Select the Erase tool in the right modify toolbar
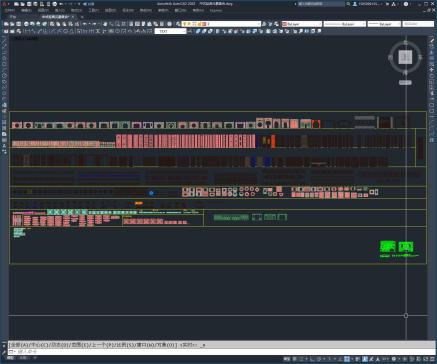The image size is (437, 364). tap(432, 40)
